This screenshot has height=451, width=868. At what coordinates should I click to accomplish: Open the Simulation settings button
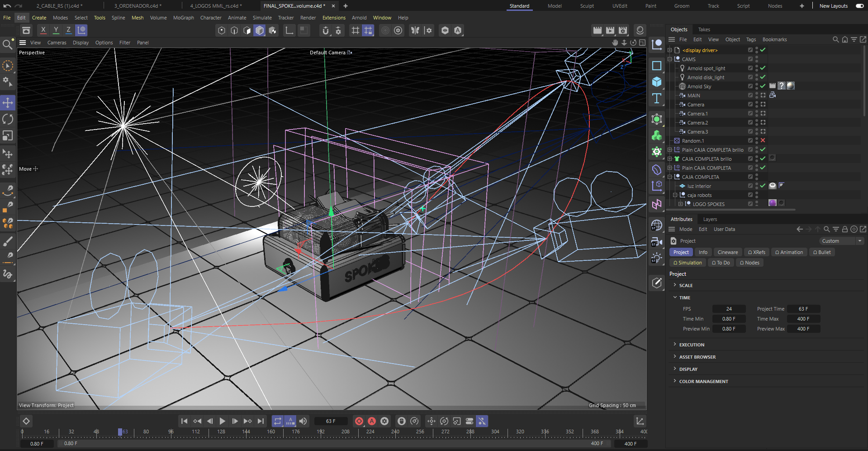click(x=688, y=263)
